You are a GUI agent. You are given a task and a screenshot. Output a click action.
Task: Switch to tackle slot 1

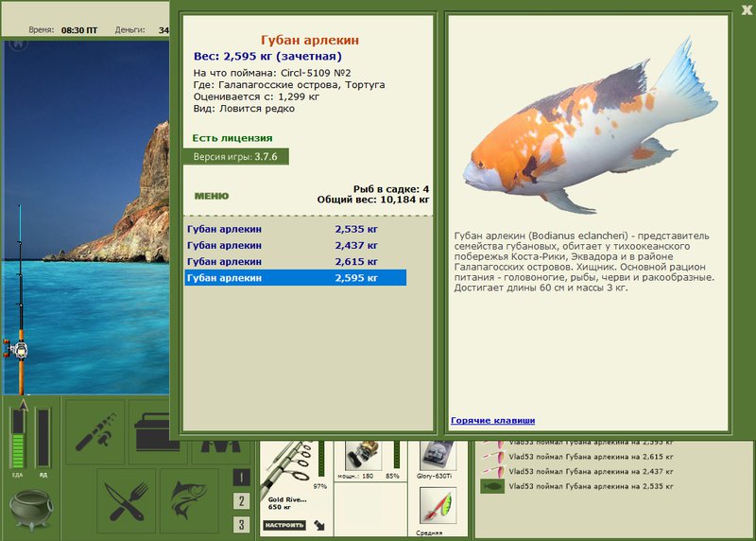[241, 478]
